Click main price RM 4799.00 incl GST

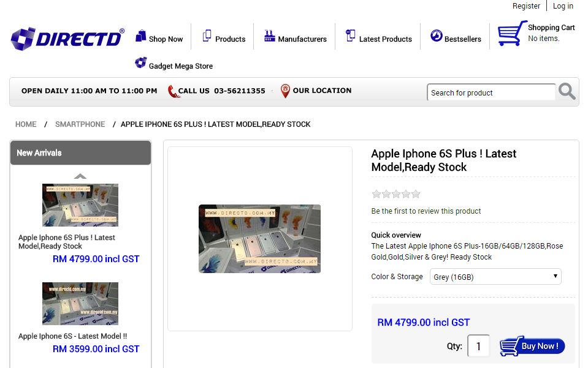pos(424,322)
